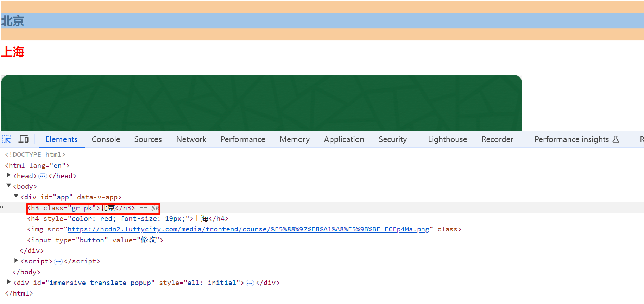Image resolution: width=644 pixels, height=304 pixels.
Task: Expand the head element node
Action: point(9,175)
